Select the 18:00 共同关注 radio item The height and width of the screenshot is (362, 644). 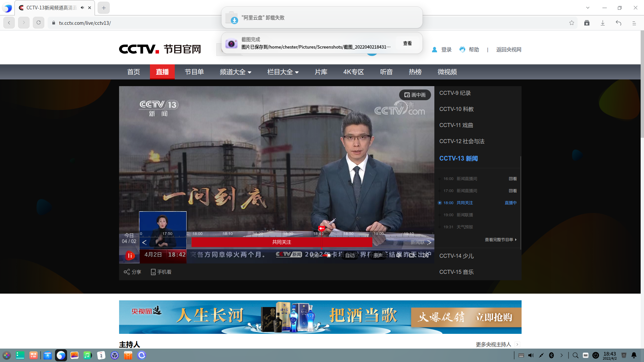coord(440,203)
